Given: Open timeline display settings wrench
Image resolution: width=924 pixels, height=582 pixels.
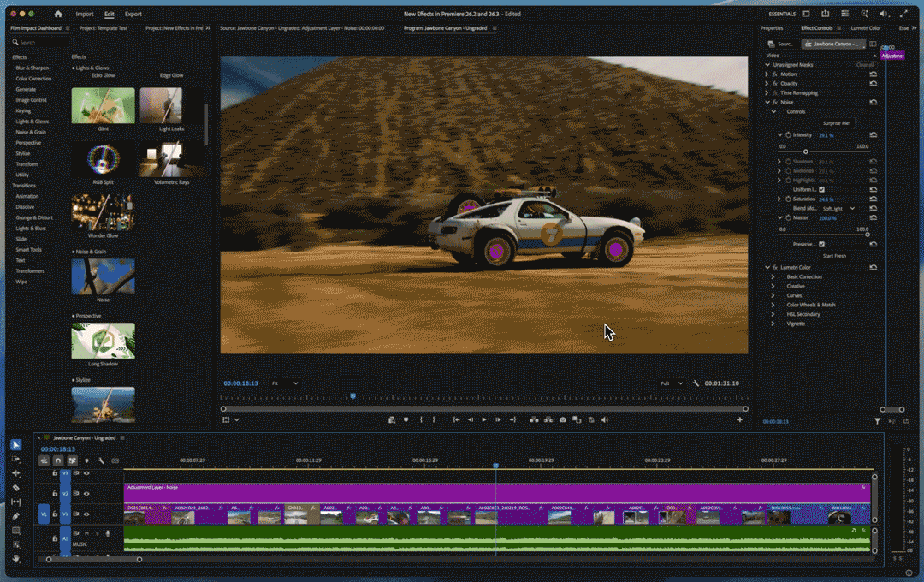Looking at the screenshot, I should pyautogui.click(x=101, y=460).
